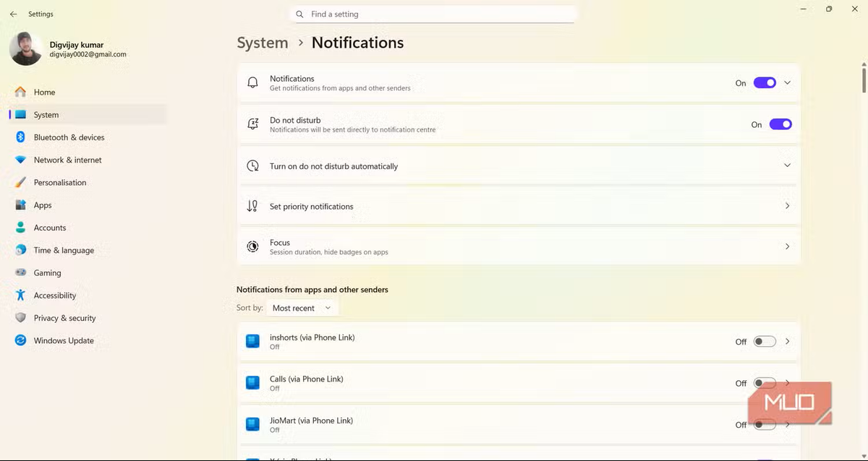Image resolution: width=868 pixels, height=461 pixels.
Task: Open Set priority notifications chevron
Action: pyautogui.click(x=788, y=206)
